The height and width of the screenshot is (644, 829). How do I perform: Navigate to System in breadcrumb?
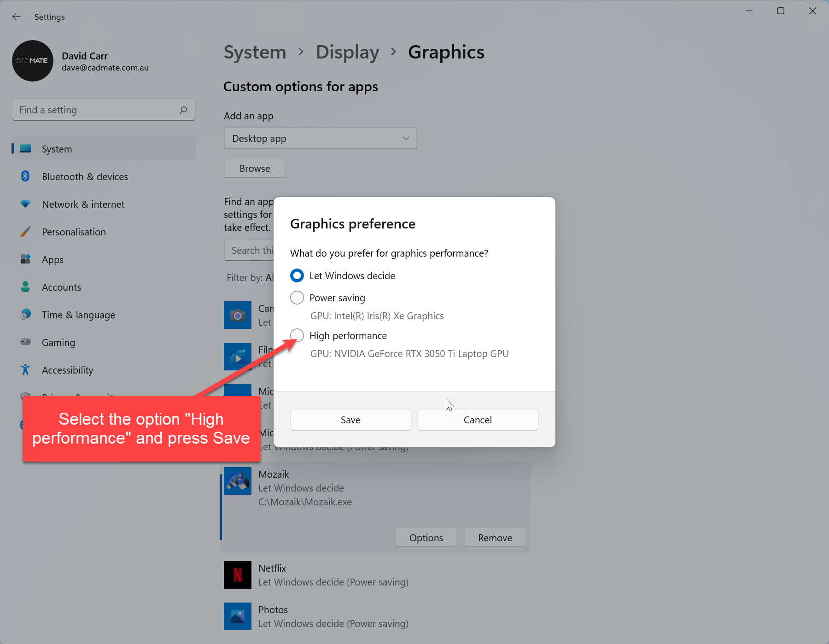point(255,53)
